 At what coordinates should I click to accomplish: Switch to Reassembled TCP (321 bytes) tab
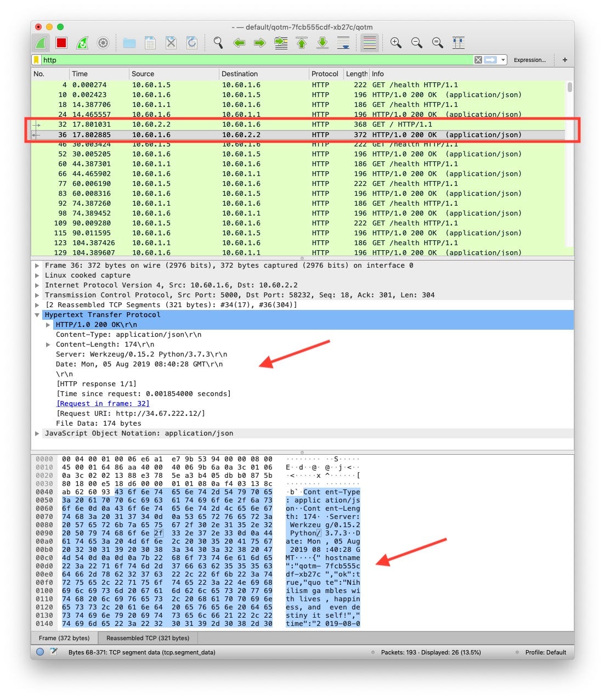(x=148, y=638)
